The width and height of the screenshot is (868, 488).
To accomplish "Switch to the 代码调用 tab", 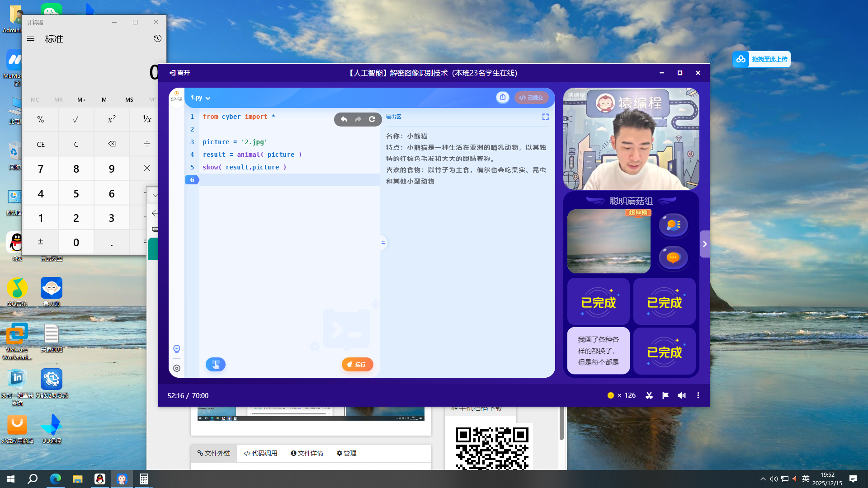I will 260,453.
